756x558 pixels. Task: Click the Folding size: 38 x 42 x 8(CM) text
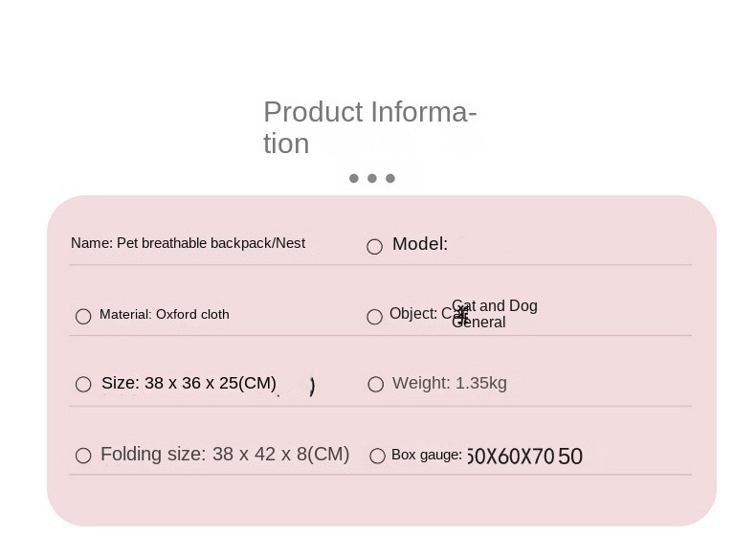point(225,455)
